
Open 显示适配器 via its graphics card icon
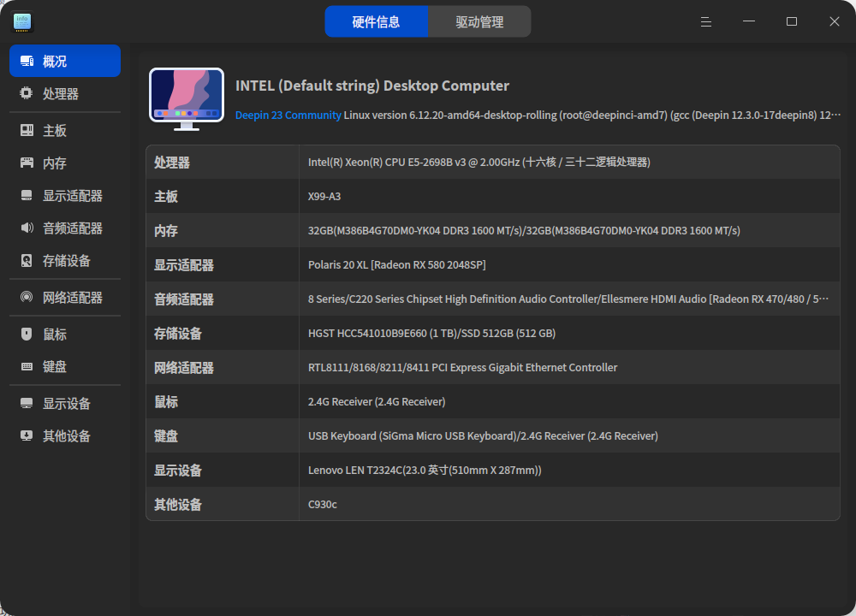coord(27,195)
